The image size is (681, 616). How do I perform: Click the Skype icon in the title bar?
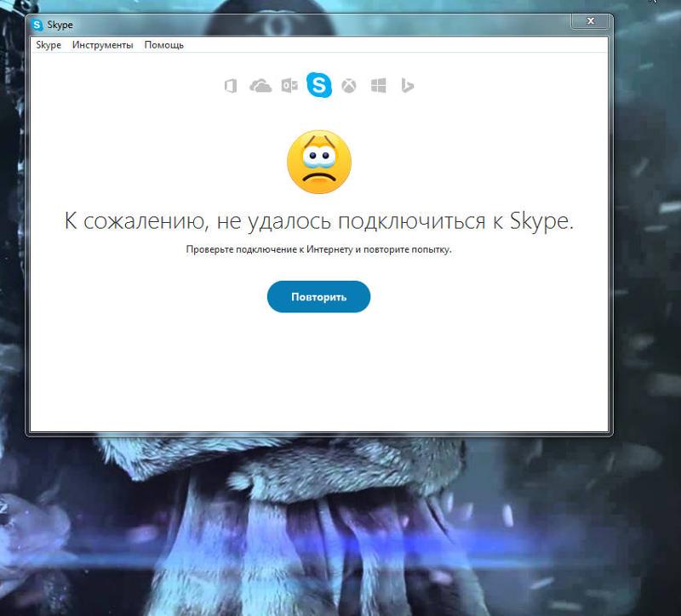[x=37, y=25]
